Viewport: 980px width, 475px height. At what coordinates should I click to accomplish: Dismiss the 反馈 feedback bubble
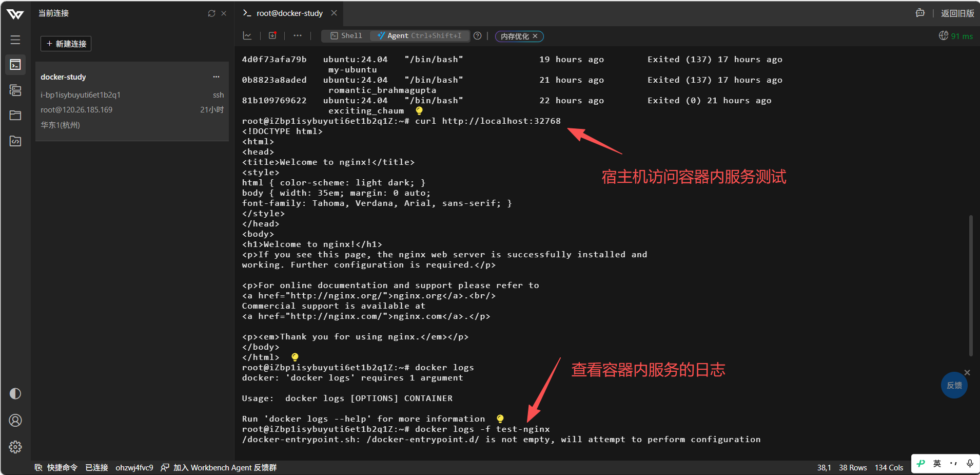click(967, 372)
